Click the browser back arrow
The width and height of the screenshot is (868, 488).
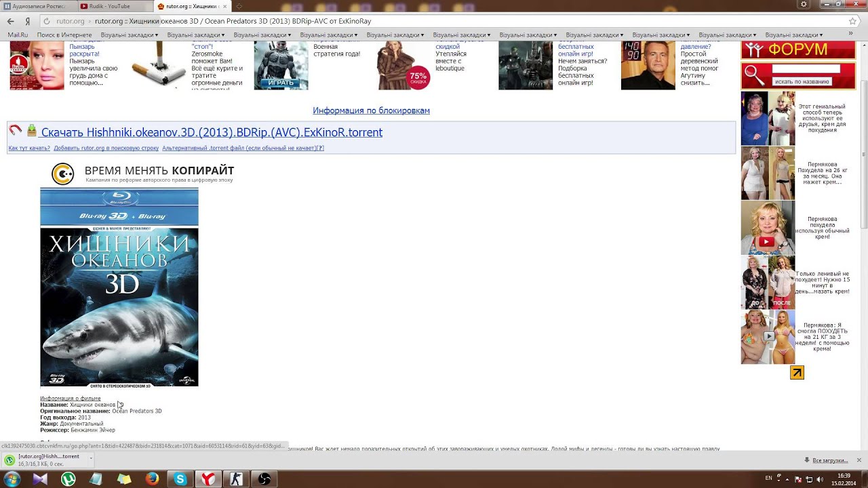[11, 21]
